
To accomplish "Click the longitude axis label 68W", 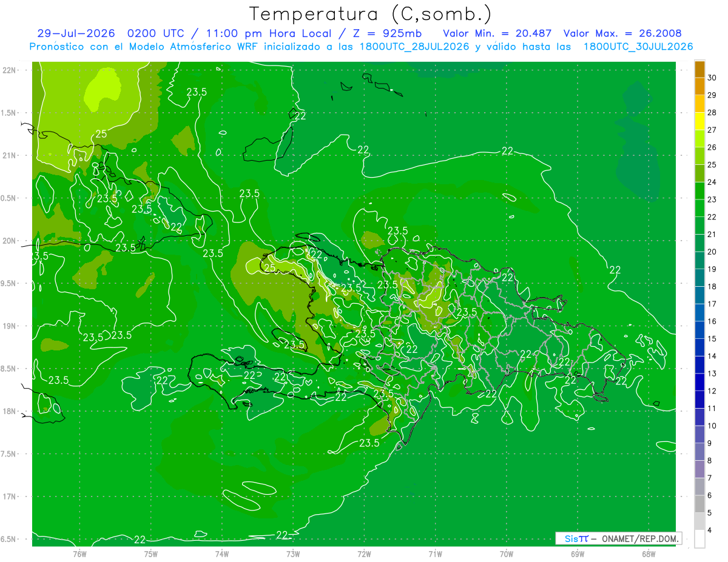I will [x=649, y=554].
